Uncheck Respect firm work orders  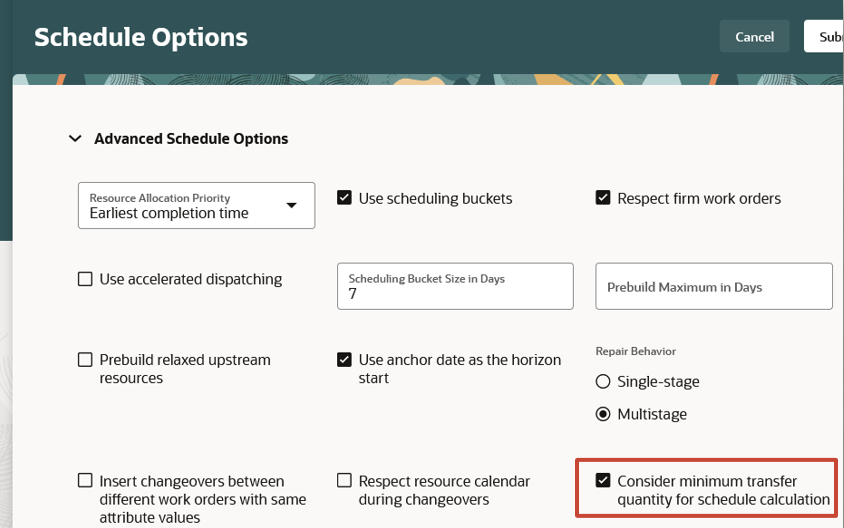click(x=603, y=198)
